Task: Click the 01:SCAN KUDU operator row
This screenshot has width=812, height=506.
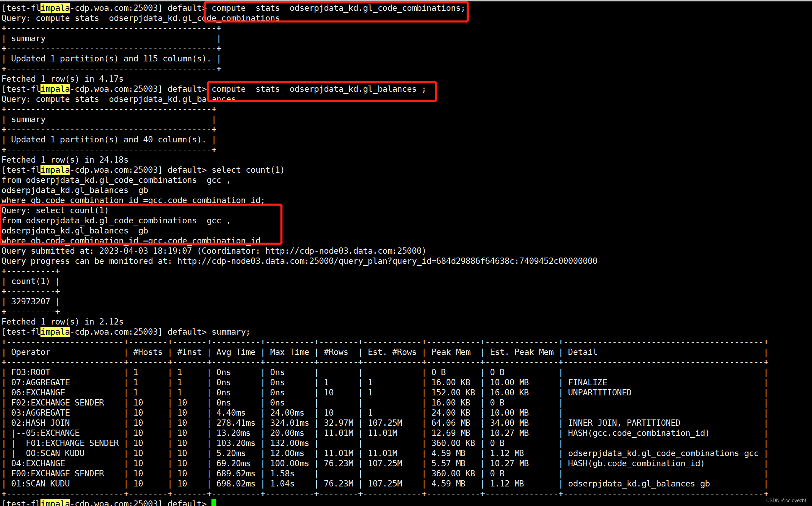Action: pyautogui.click(x=40, y=484)
